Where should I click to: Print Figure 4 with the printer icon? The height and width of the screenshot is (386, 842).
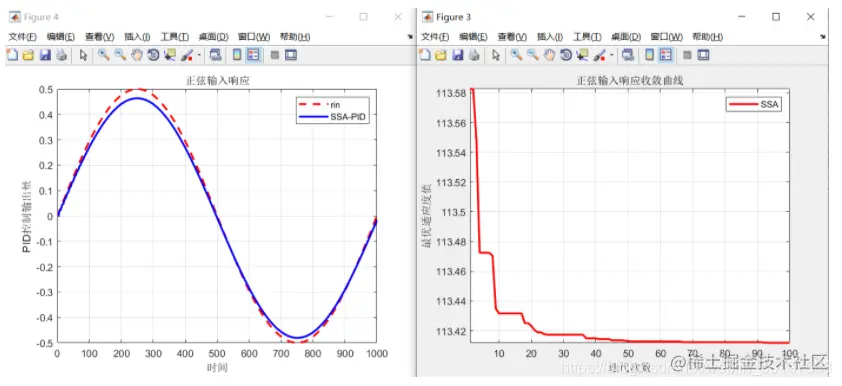[61, 55]
